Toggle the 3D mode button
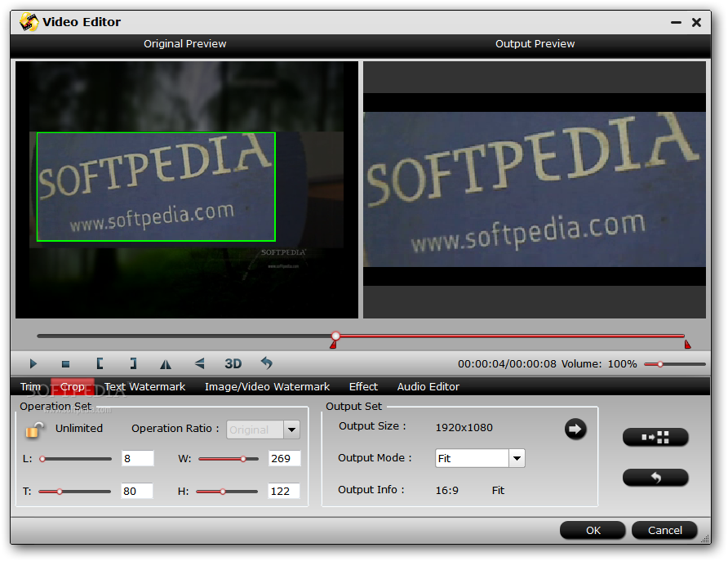This screenshot has width=728, height=561. click(233, 363)
